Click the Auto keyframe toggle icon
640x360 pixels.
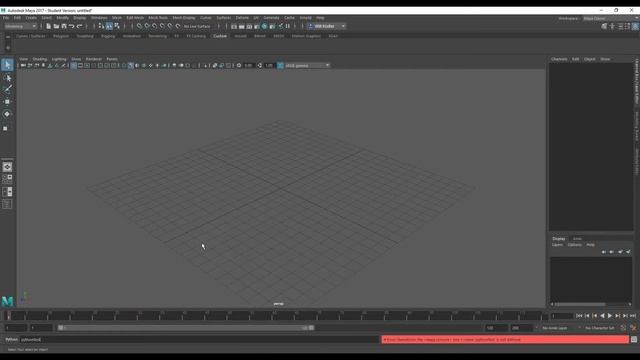[623, 328]
